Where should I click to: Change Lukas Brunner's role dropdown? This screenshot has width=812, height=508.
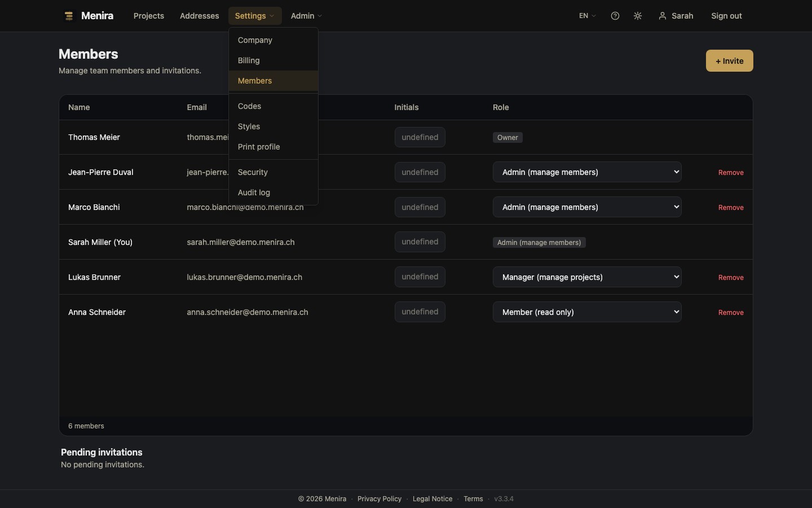tap(587, 277)
